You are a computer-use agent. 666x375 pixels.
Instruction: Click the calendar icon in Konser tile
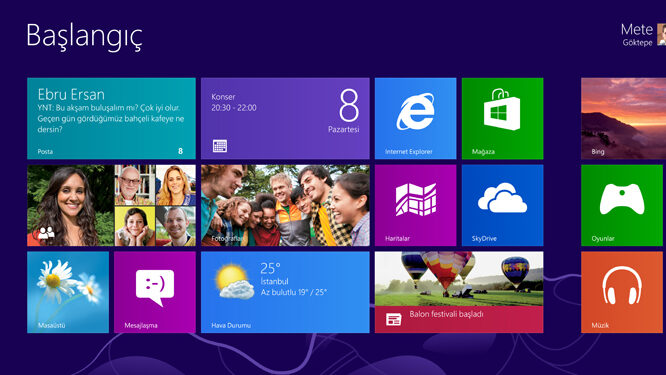point(220,146)
